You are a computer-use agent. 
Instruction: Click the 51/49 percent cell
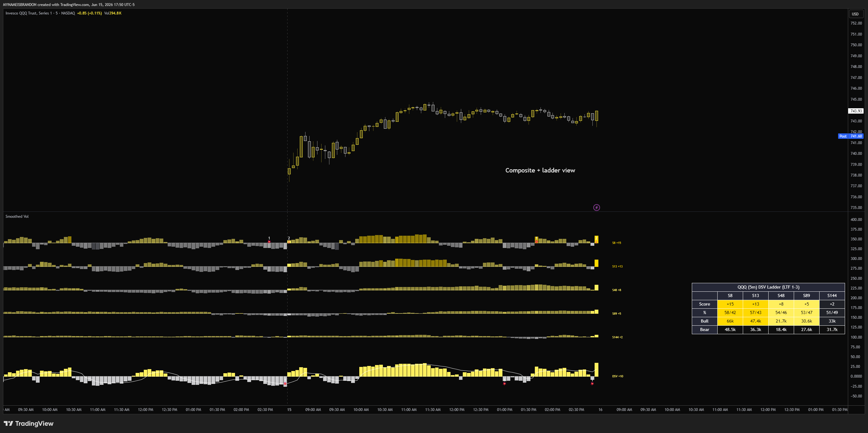832,313
